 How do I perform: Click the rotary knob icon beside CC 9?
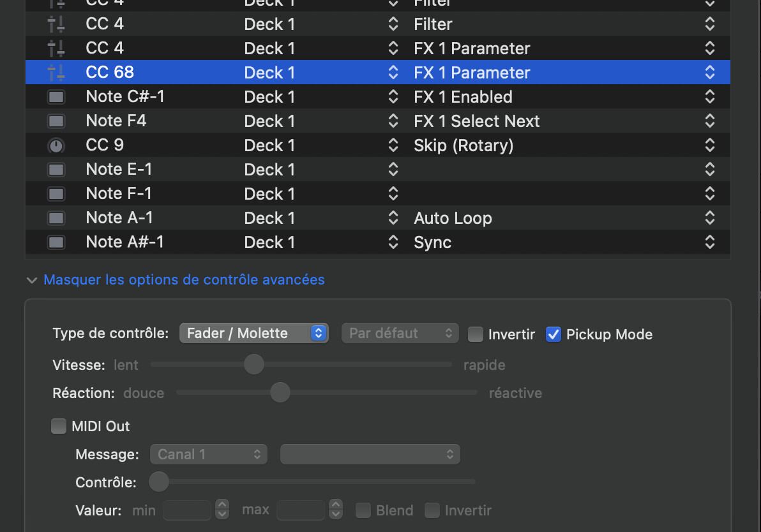56,145
